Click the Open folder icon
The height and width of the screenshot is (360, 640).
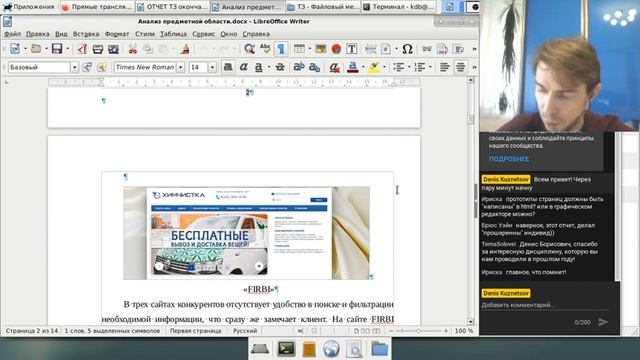click(36, 49)
